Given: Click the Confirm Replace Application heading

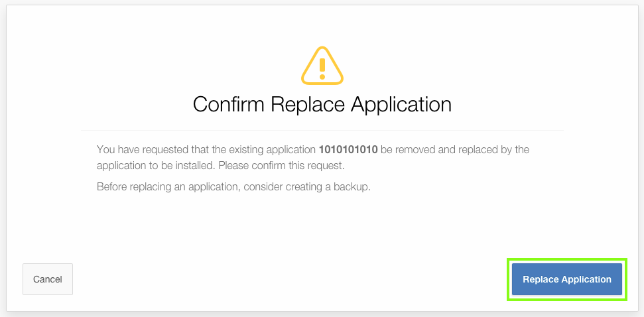Looking at the screenshot, I should pos(322,105).
